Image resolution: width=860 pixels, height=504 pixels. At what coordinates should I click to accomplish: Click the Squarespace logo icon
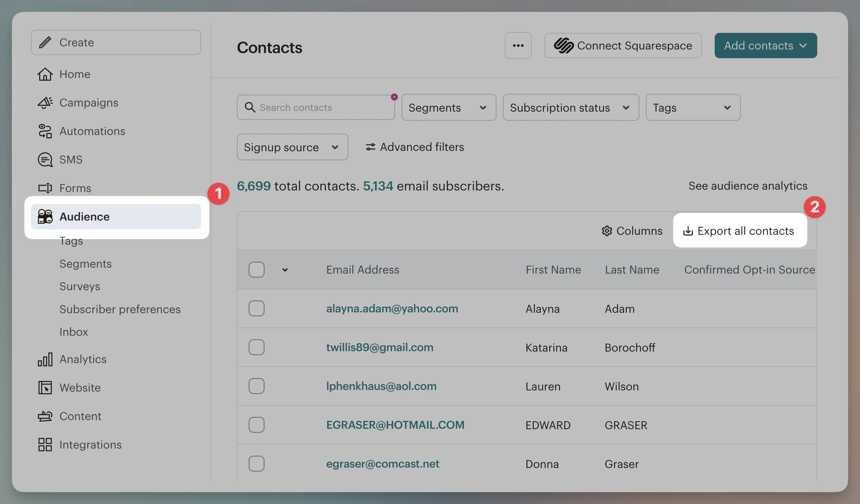564,46
